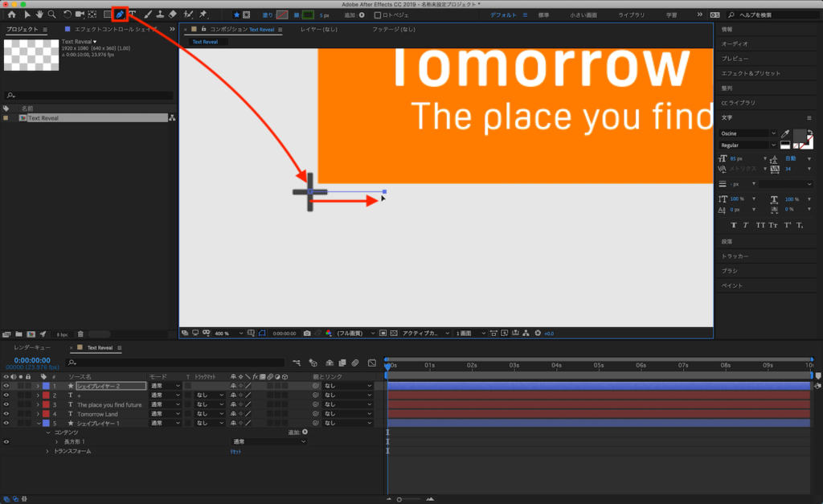
Task: Select the Rotation tool
Action: 68,14
